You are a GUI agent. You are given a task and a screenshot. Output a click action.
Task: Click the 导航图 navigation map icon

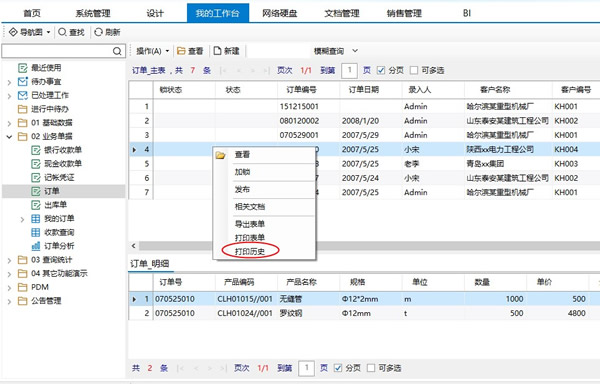point(13,32)
